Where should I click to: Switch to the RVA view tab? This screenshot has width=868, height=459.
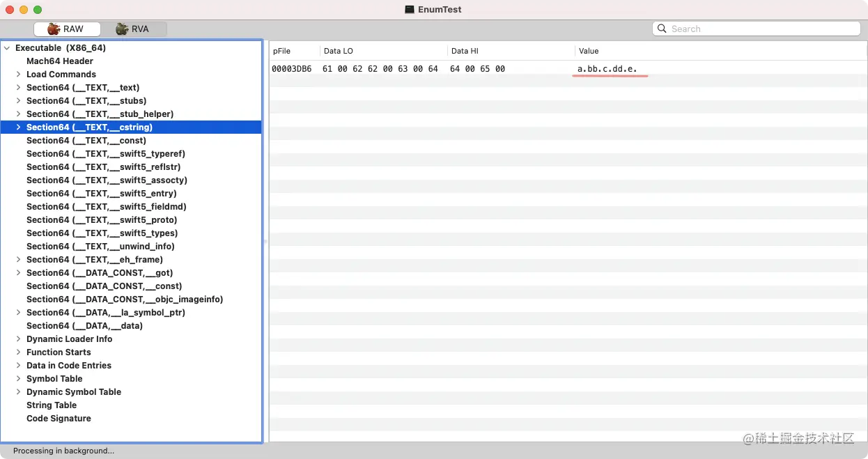(133, 29)
